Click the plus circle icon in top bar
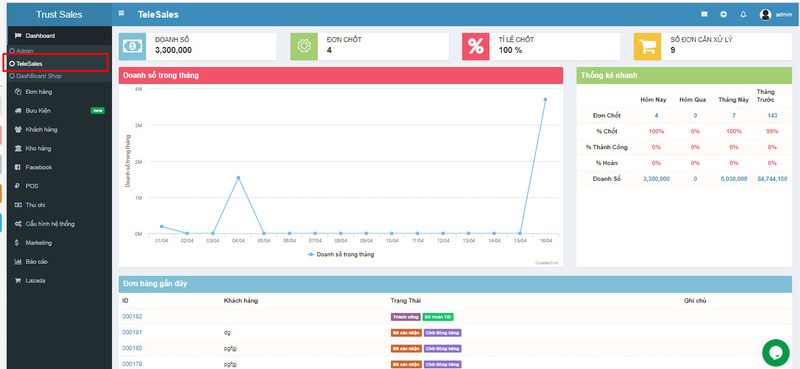The width and height of the screenshot is (800, 369). tap(723, 14)
